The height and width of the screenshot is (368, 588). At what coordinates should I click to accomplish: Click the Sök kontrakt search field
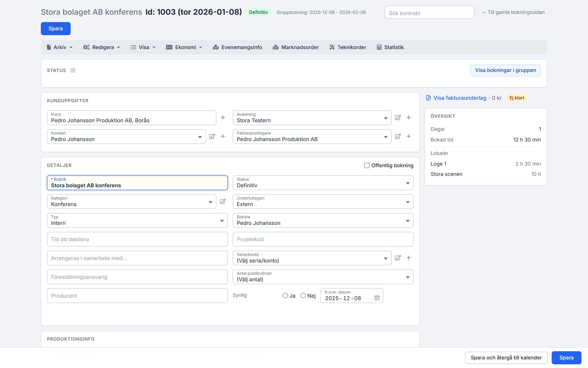point(429,12)
